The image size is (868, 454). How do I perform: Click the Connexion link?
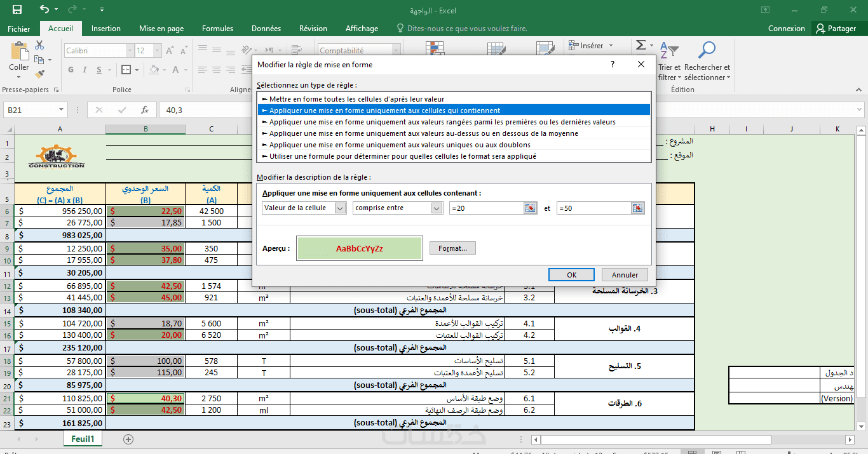coord(786,29)
